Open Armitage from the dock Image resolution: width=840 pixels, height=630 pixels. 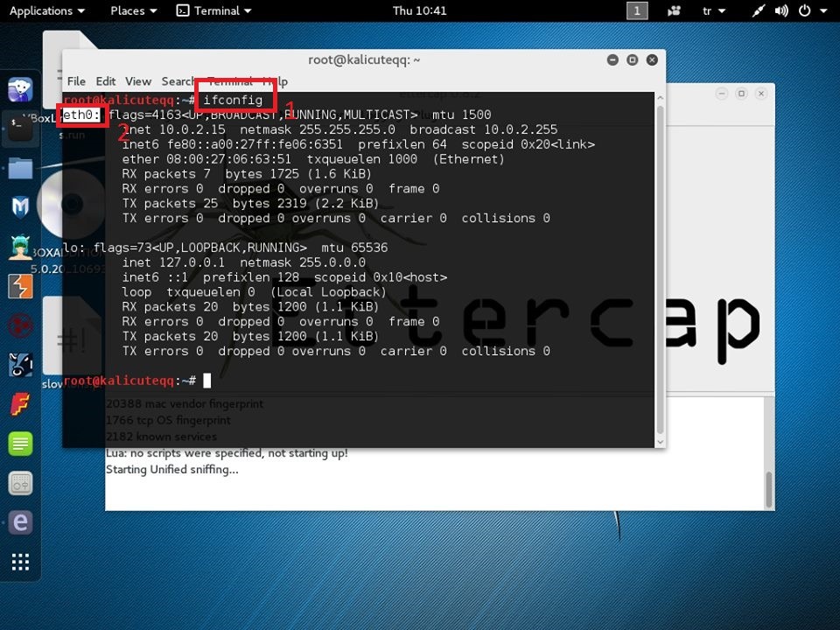click(20, 247)
